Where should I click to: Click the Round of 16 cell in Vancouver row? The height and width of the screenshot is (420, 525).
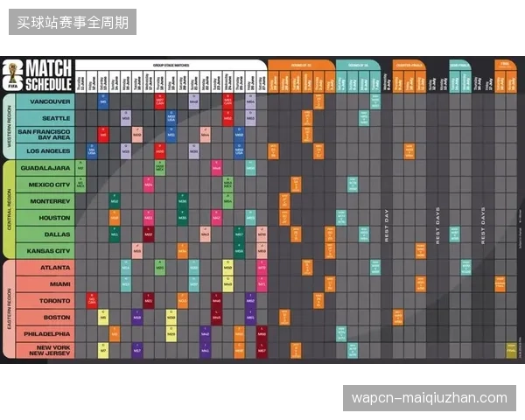click(x=375, y=101)
